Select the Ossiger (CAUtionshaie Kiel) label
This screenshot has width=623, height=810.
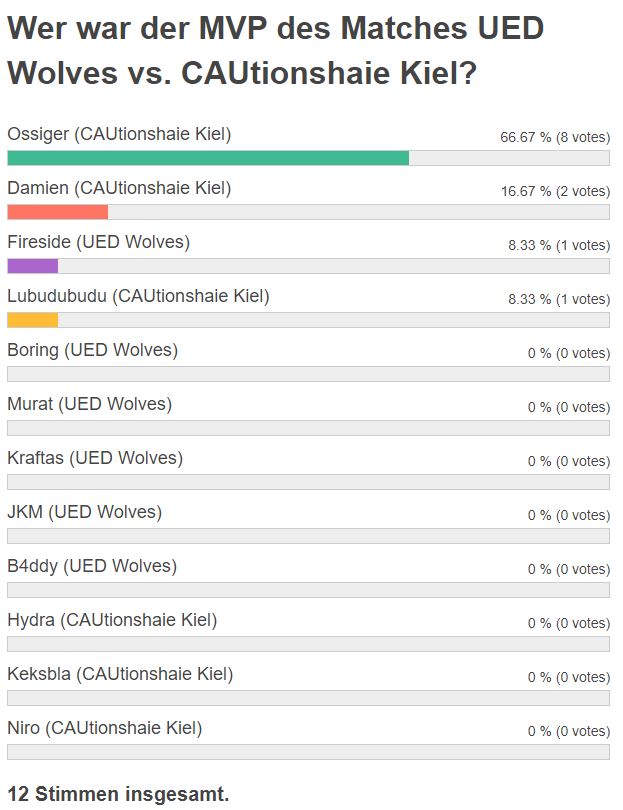(x=119, y=134)
